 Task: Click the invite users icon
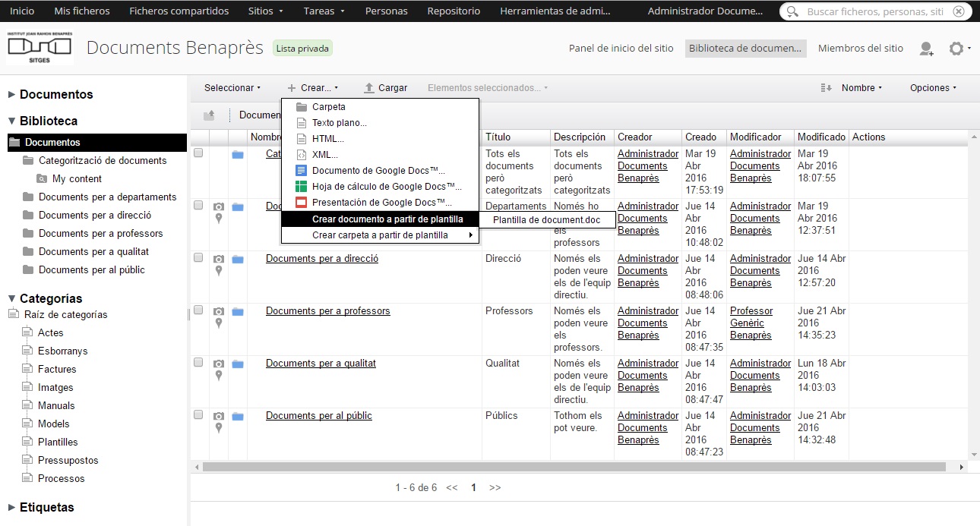pos(926,49)
